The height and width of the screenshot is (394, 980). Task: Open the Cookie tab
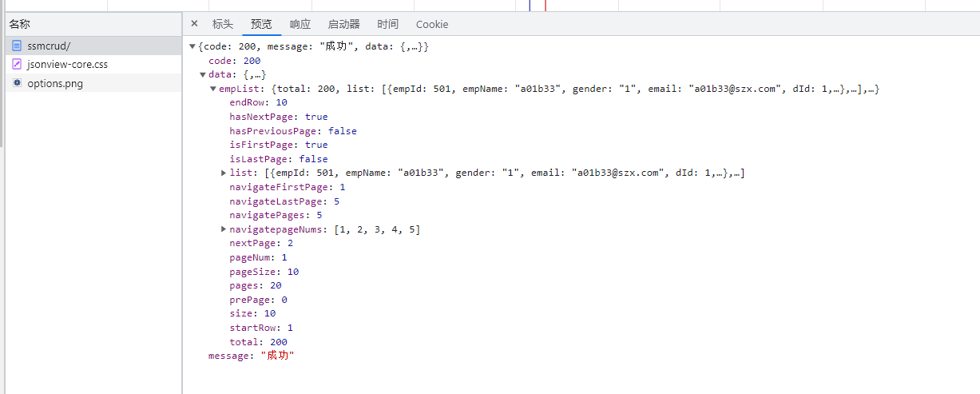tap(432, 24)
